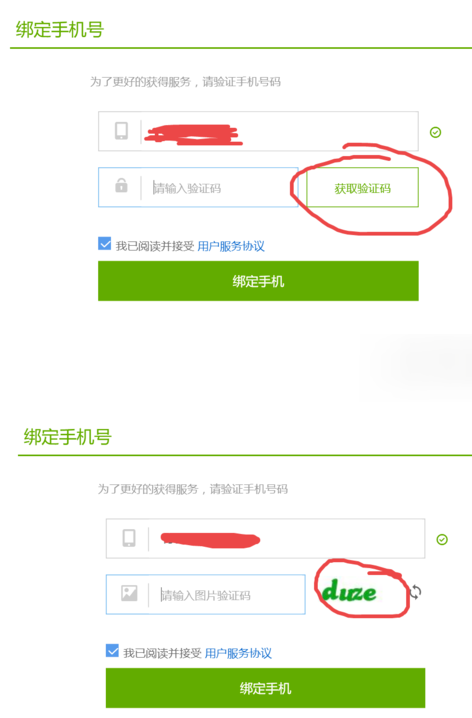Viewport: 472px width, 718px height.
Task: Click the phone icon in the top form
Action: tap(121, 131)
